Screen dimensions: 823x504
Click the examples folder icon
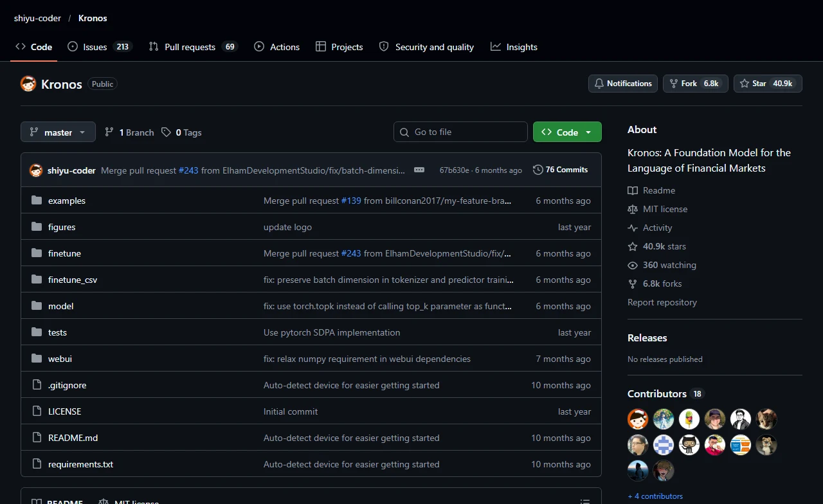[37, 201]
